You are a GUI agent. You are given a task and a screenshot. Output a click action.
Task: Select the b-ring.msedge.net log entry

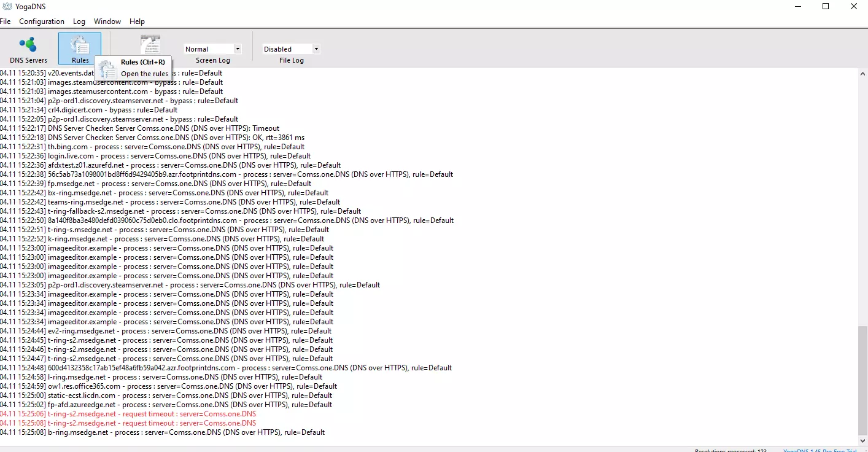162,432
